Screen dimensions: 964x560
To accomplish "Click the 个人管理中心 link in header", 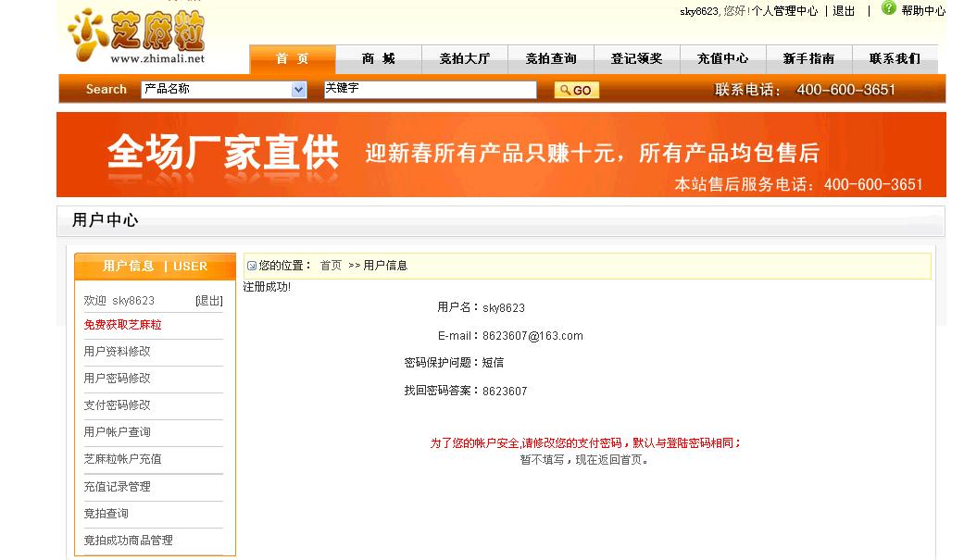I will pos(784,11).
